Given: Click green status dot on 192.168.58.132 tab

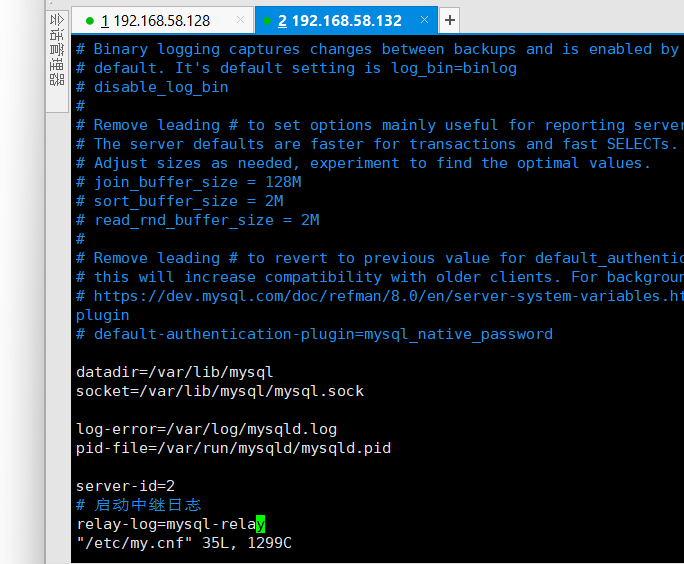Looking at the screenshot, I should tap(266, 21).
